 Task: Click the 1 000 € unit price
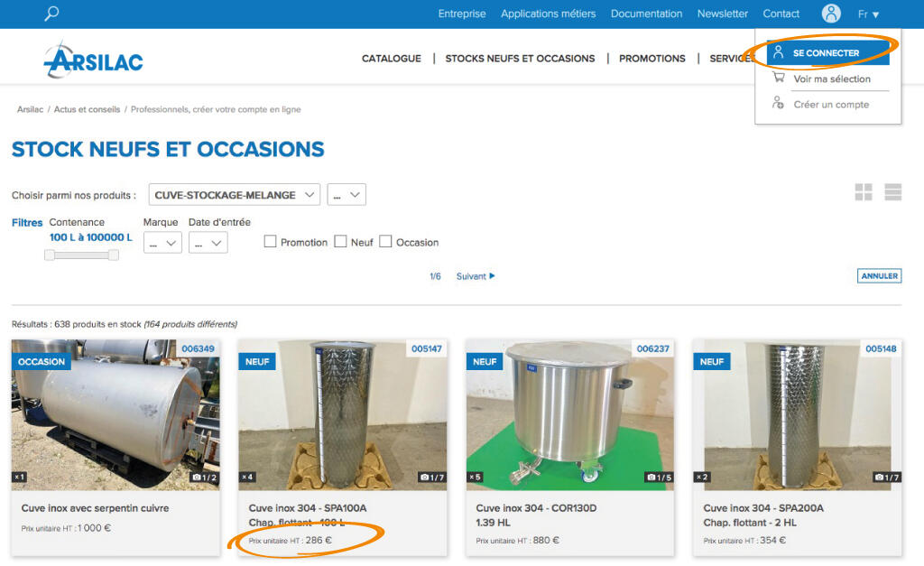[94, 528]
